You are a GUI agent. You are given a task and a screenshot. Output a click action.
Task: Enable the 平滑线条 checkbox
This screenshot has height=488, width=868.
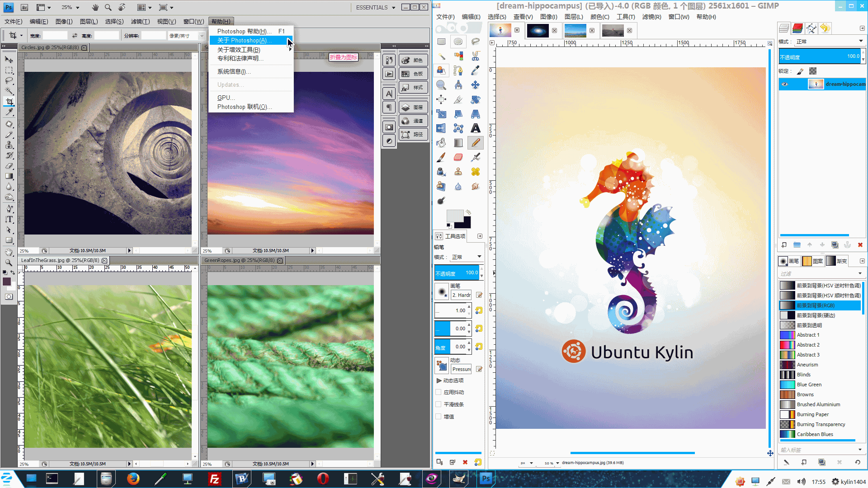[438, 404]
